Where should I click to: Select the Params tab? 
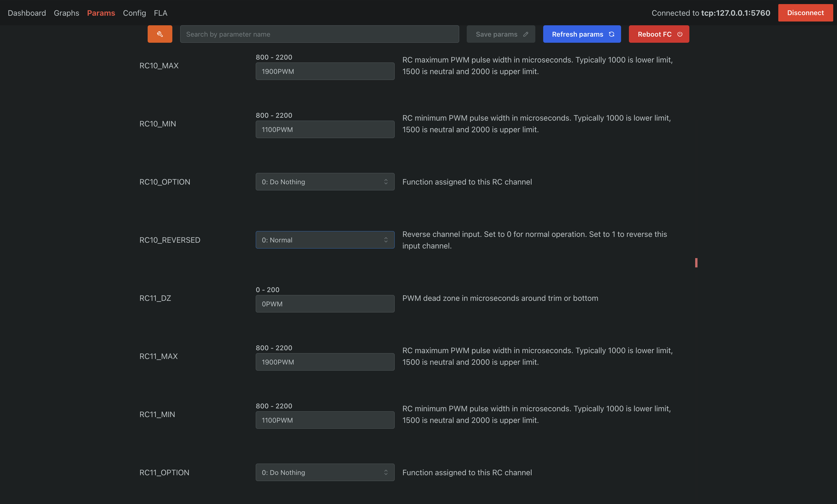coord(101,13)
